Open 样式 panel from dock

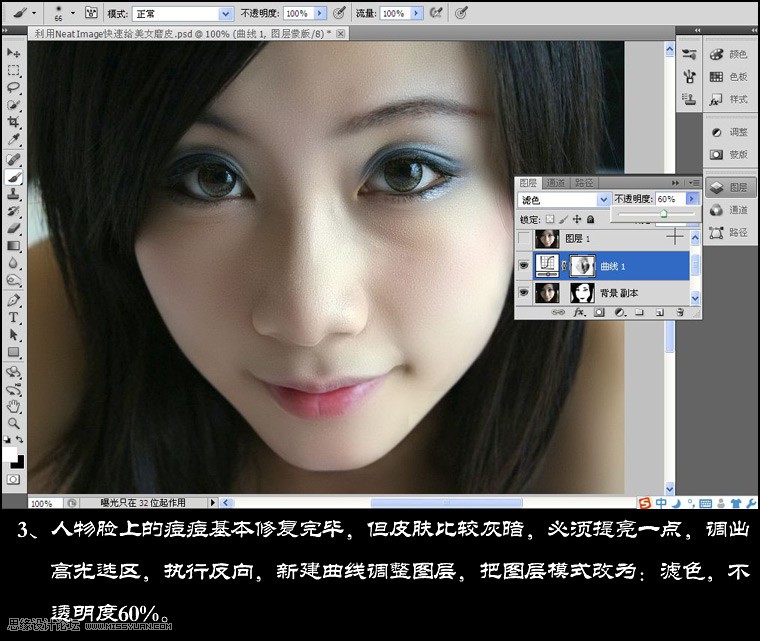point(729,99)
